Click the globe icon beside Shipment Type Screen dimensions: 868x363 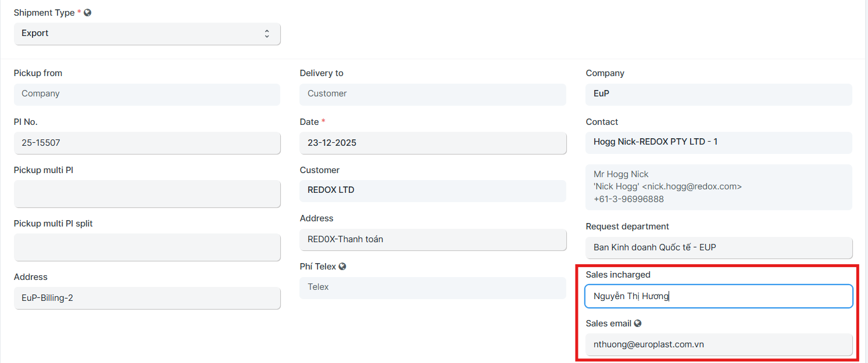(88, 13)
